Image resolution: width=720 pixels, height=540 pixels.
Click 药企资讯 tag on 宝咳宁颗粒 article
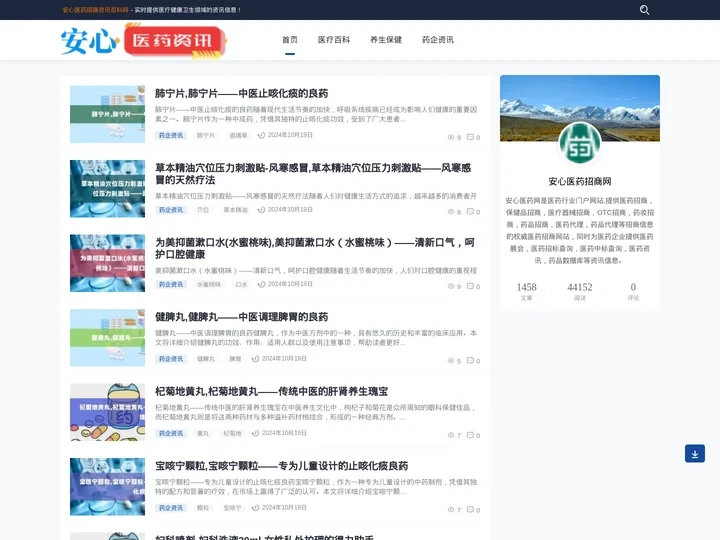coord(171,508)
